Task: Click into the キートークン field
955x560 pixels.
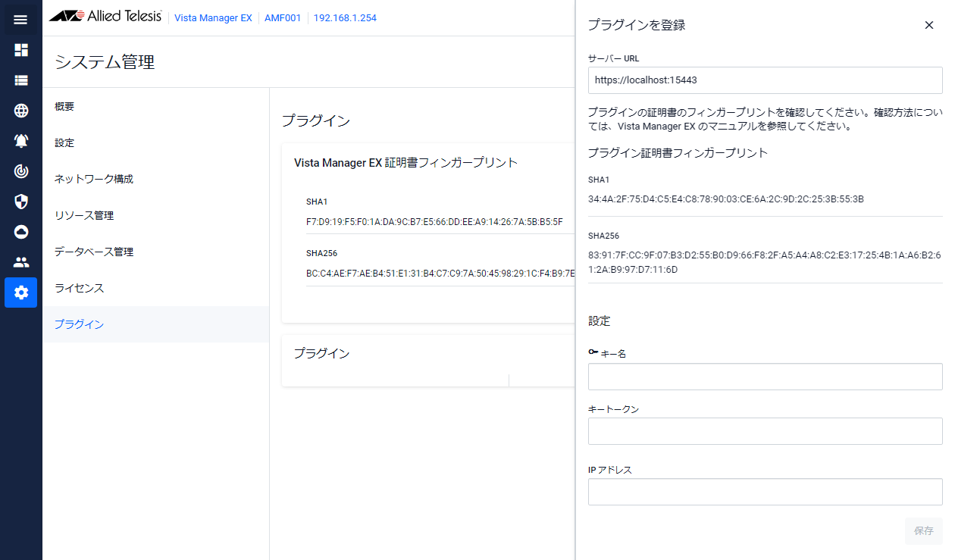Action: pyautogui.click(x=765, y=431)
